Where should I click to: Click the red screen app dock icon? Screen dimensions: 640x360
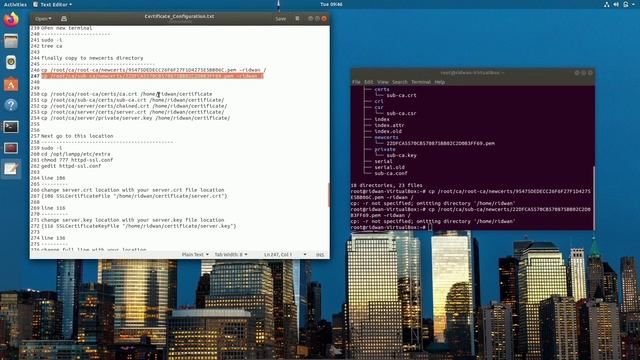(11, 148)
